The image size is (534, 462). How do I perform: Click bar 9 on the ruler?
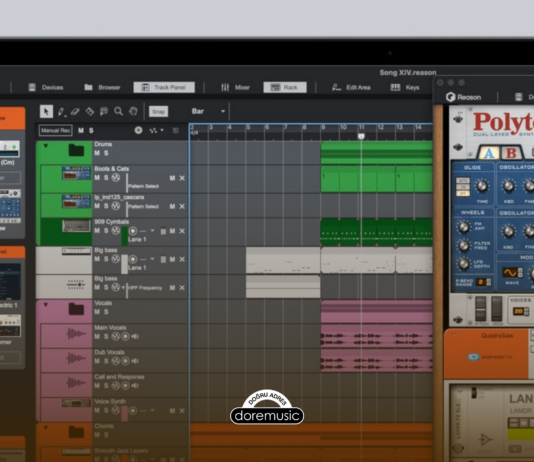[323, 128]
